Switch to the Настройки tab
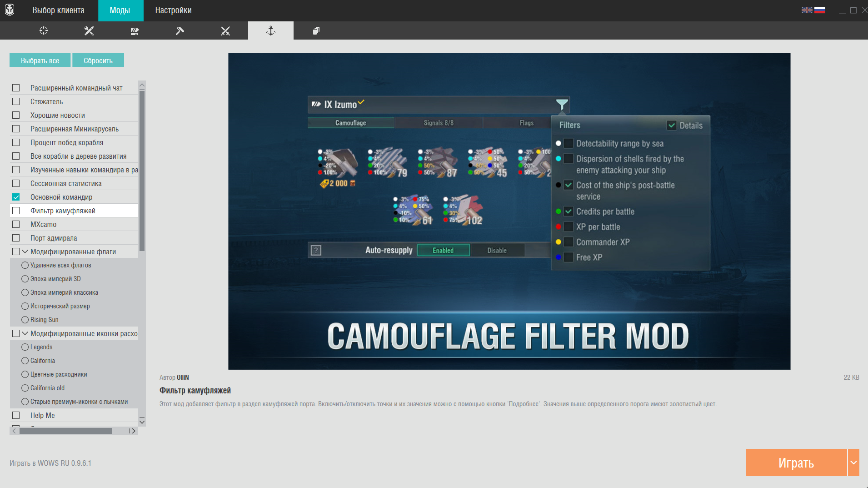This screenshot has height=488, width=868. [173, 10]
